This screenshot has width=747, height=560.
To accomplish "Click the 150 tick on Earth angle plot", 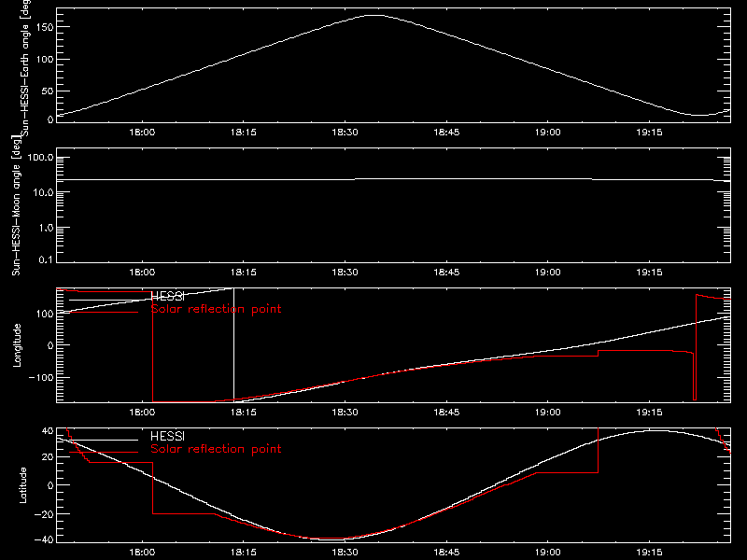I will click(45, 27).
